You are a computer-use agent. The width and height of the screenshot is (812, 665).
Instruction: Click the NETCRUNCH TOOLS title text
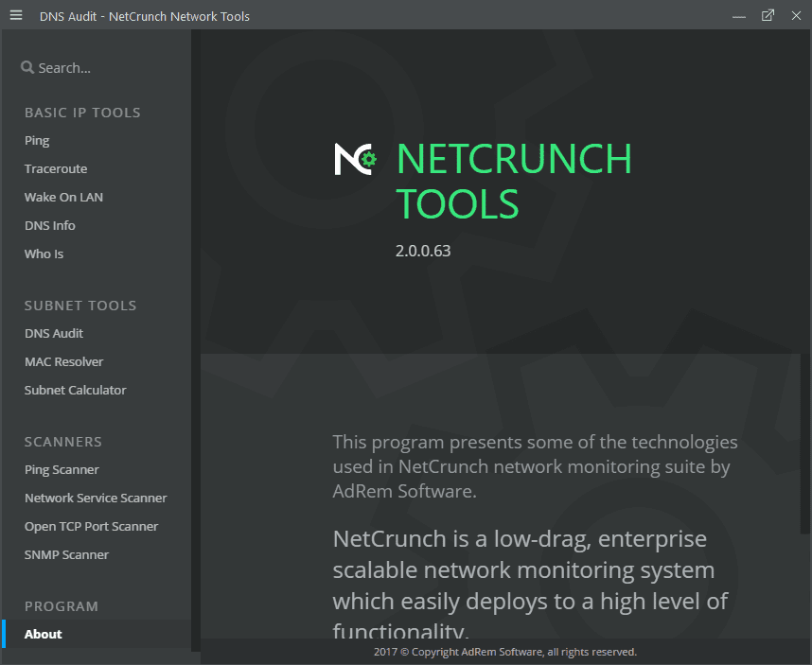514,181
